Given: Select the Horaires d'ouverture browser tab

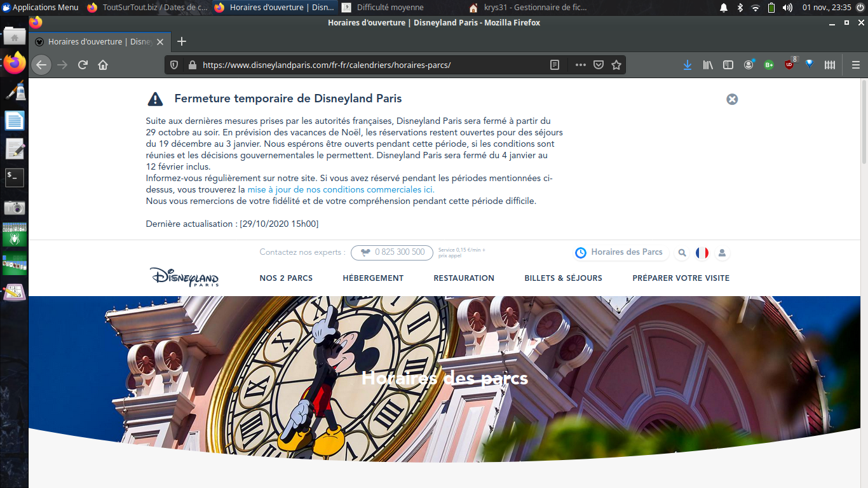Looking at the screenshot, I should tap(100, 42).
